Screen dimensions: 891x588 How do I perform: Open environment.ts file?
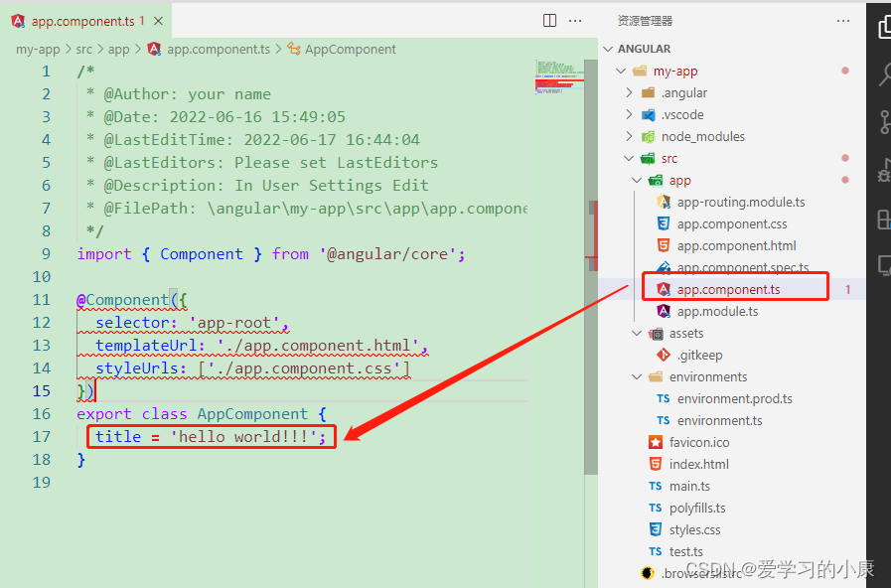click(720, 420)
